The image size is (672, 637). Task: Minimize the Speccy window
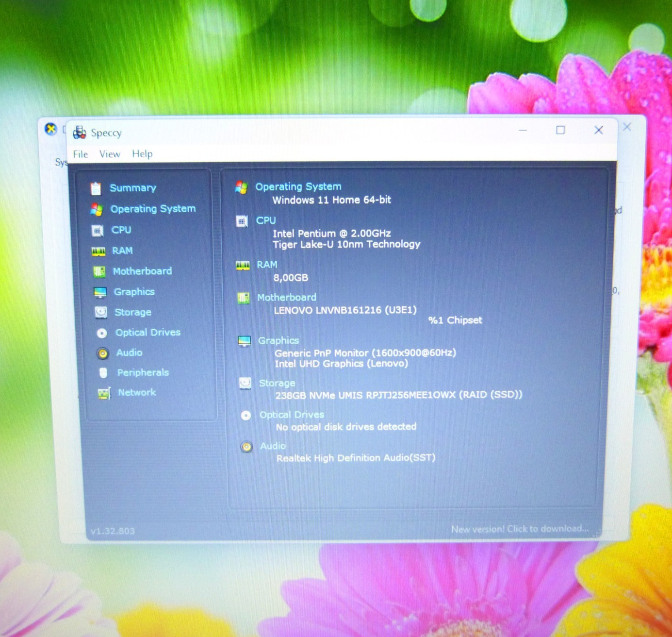(523, 130)
